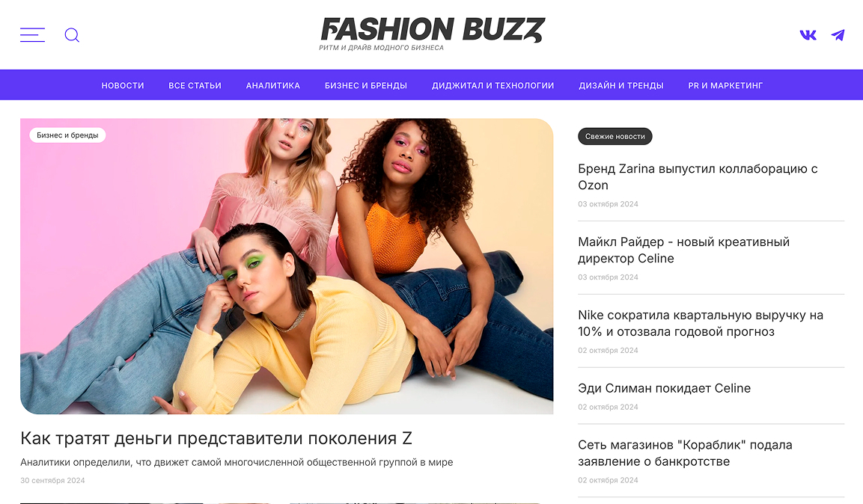Open headline Как тратят деньги представители поколения Z

(216, 438)
